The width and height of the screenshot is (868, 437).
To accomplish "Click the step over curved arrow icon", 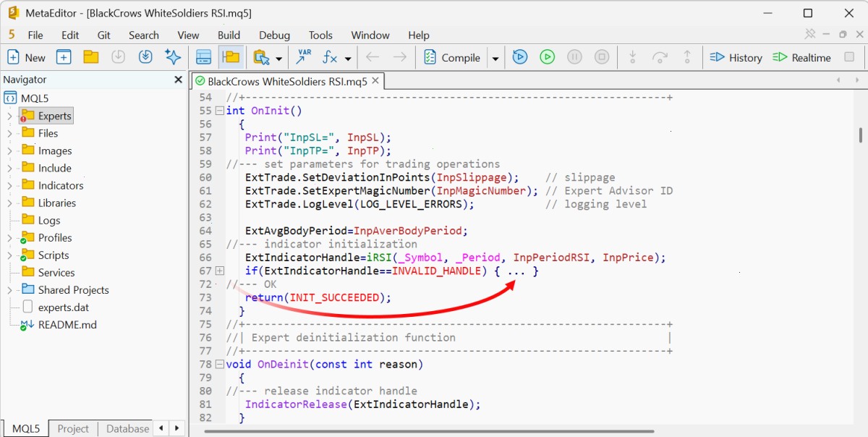I will [x=660, y=58].
